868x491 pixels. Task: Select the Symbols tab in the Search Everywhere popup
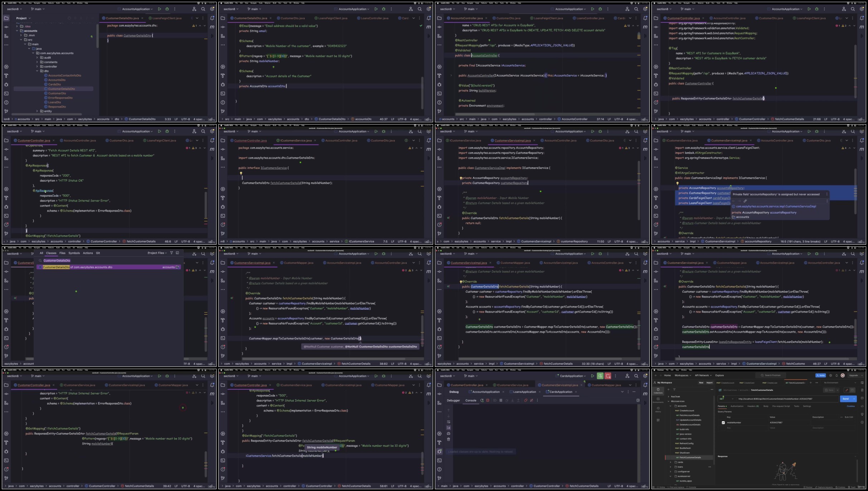click(74, 253)
